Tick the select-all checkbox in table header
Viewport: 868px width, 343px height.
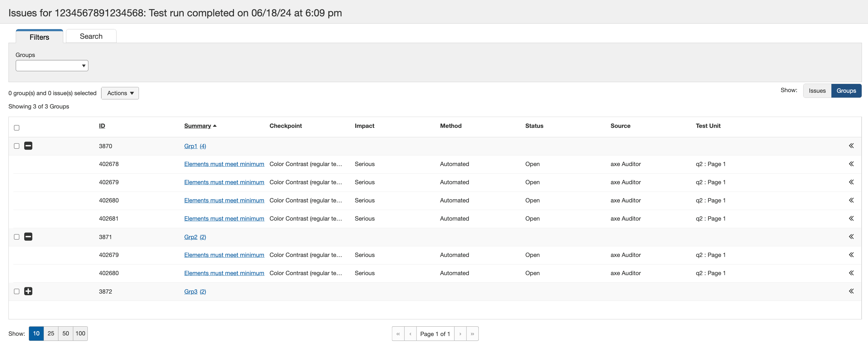click(x=17, y=128)
